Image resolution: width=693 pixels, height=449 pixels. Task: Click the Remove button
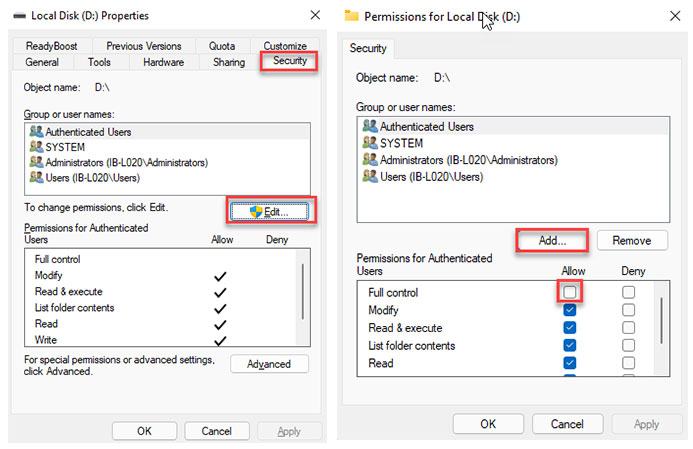point(631,240)
